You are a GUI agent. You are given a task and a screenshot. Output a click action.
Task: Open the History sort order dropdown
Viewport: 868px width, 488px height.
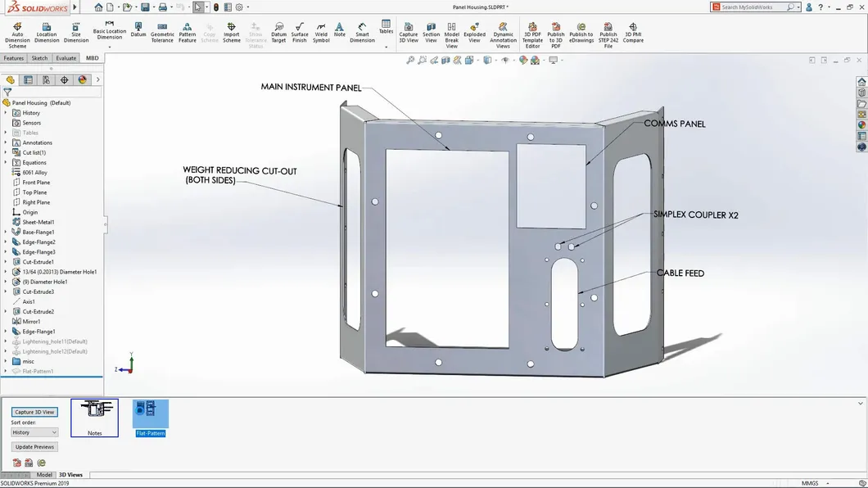tap(34, 432)
